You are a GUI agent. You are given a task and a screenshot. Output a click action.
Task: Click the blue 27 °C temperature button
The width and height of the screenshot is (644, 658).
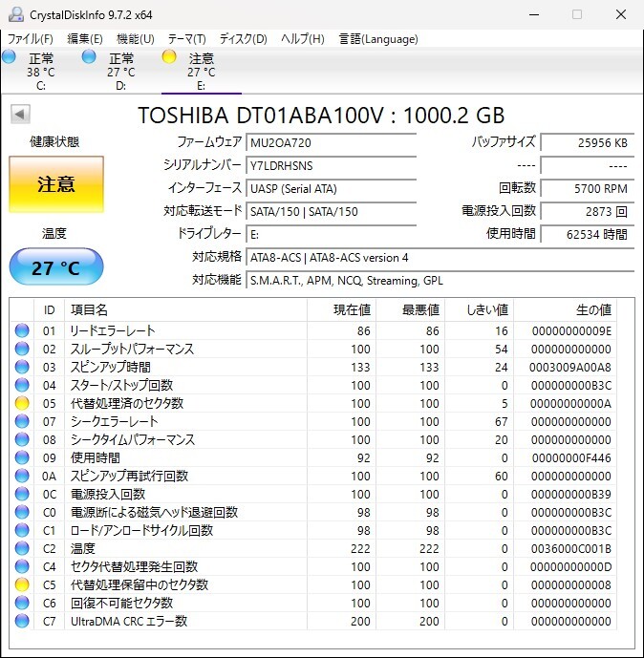pos(56,266)
